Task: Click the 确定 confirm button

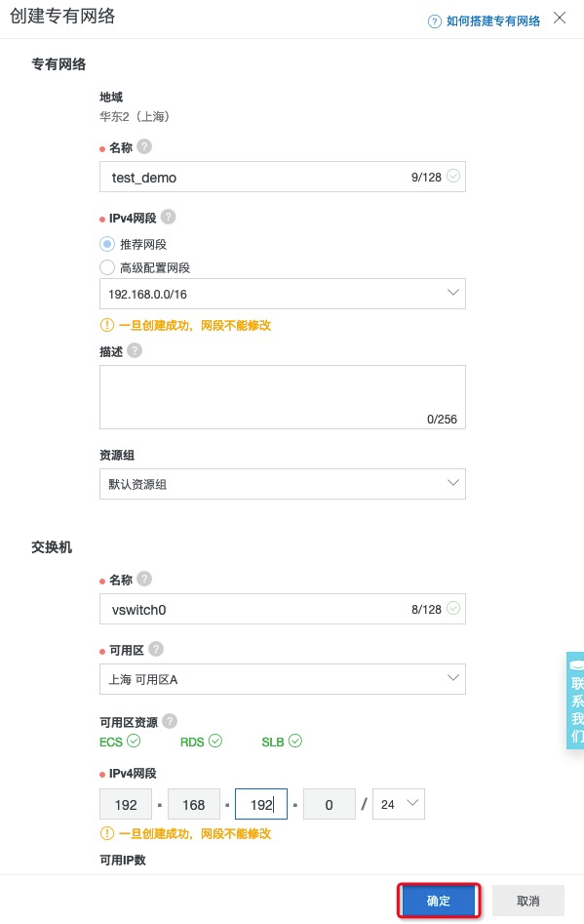Action: pos(439,901)
